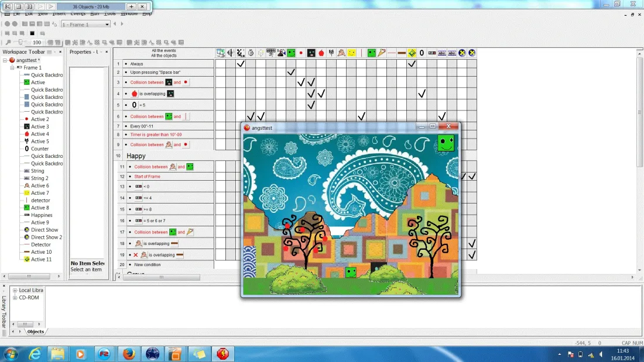Viewport: 644px width, 362px height.
Task: Open the '1 - Frame 1' frame selector dropdown
Action: 85,25
